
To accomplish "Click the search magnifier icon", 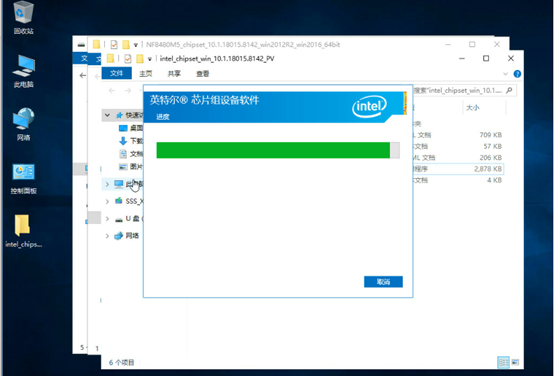I will pyautogui.click(x=509, y=90).
